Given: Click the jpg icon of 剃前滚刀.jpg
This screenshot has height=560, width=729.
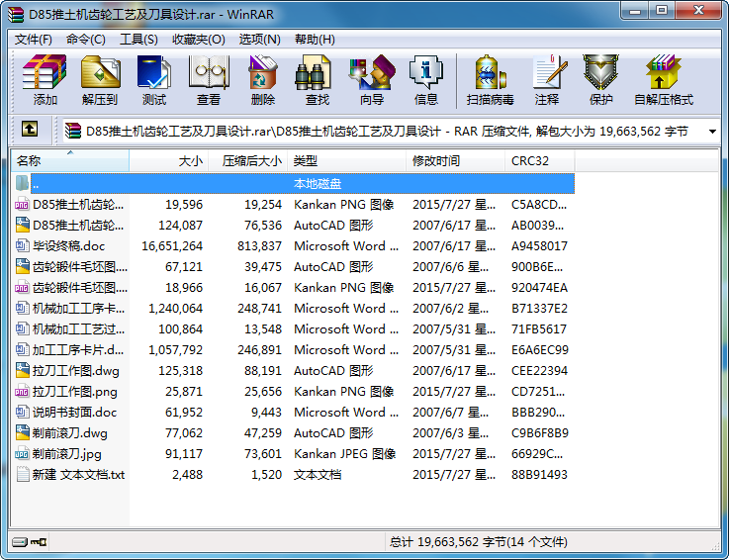Looking at the screenshot, I should click(x=23, y=454).
